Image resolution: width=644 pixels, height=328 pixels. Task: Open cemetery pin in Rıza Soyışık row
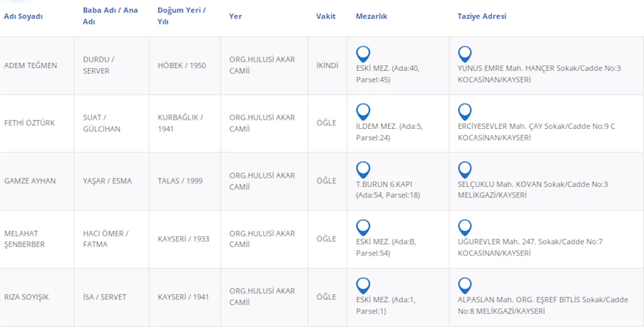(x=363, y=286)
